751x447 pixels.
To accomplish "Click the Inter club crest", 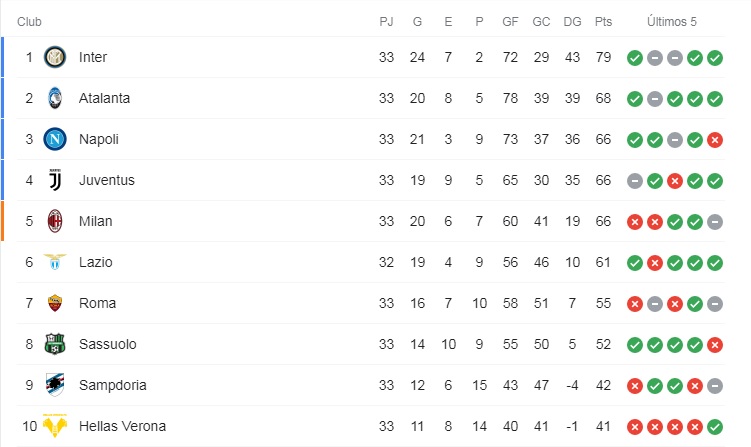I will point(55,57).
